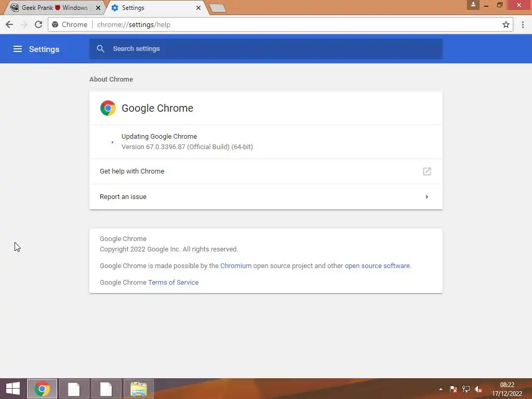
Task: Click the Copyright 2022 Google Inc. text
Action: [169, 249]
